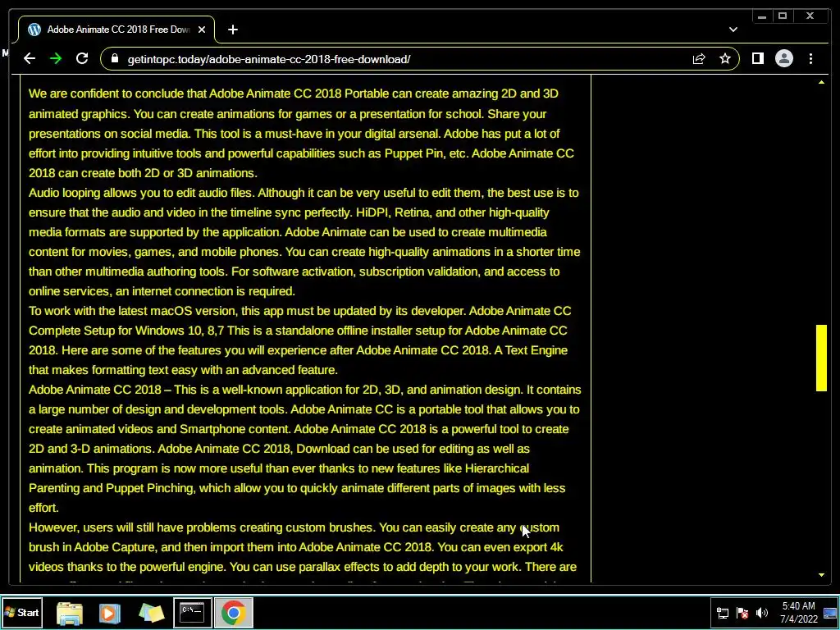Expand the tab search dropdown arrow
Viewport: 840px width, 630px height.
(x=733, y=30)
